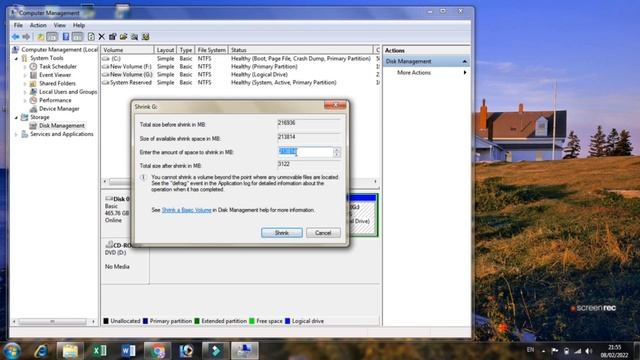This screenshot has width=640, height=360.
Task: Go back with the blue arrow toolbar icon
Action: point(16,37)
